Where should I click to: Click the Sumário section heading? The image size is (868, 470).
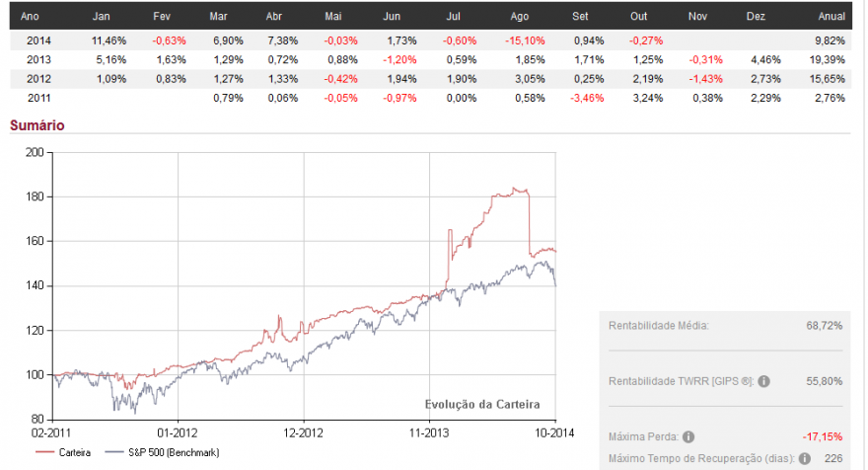(x=37, y=125)
